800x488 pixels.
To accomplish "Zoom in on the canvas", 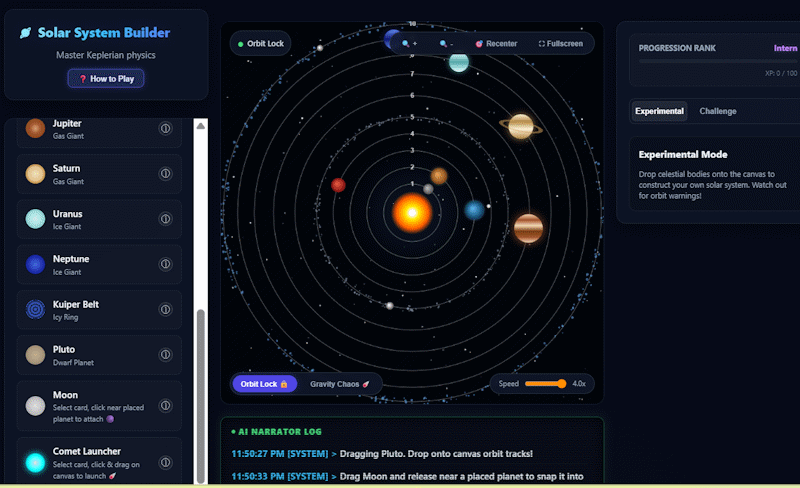I will [409, 44].
